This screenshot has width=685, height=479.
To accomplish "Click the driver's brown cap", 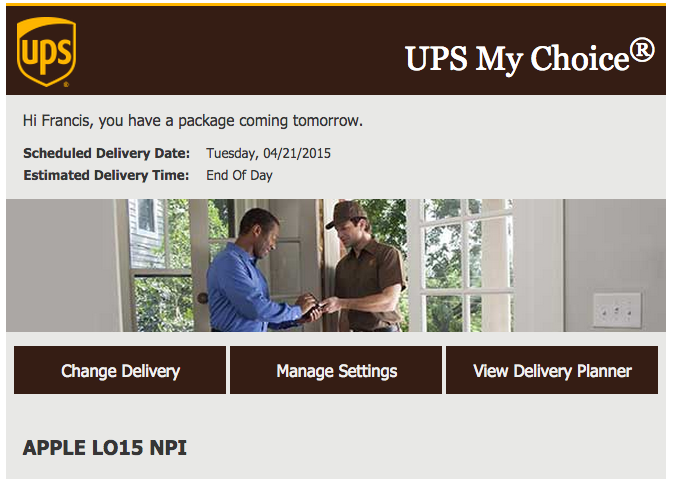I will pos(346,213).
